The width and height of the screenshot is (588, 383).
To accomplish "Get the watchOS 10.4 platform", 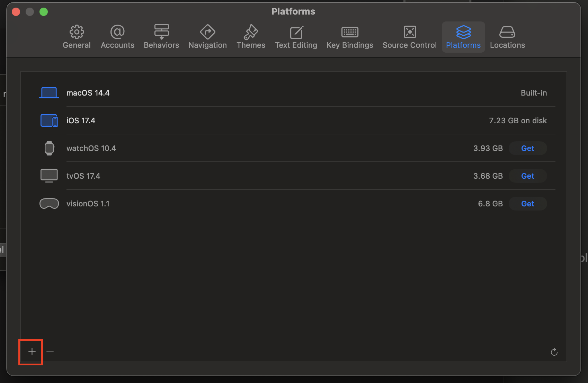I will click(x=528, y=148).
